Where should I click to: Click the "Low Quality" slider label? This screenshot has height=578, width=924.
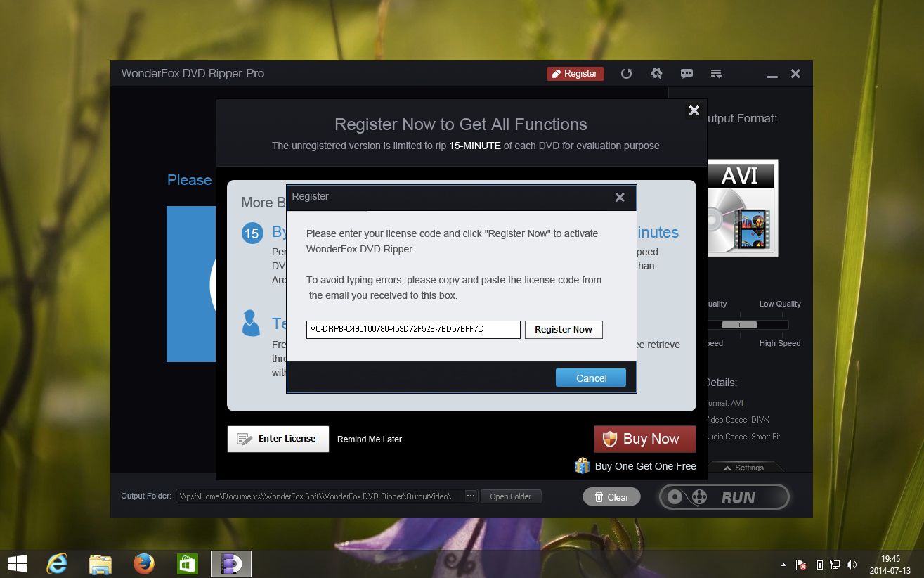click(x=780, y=304)
